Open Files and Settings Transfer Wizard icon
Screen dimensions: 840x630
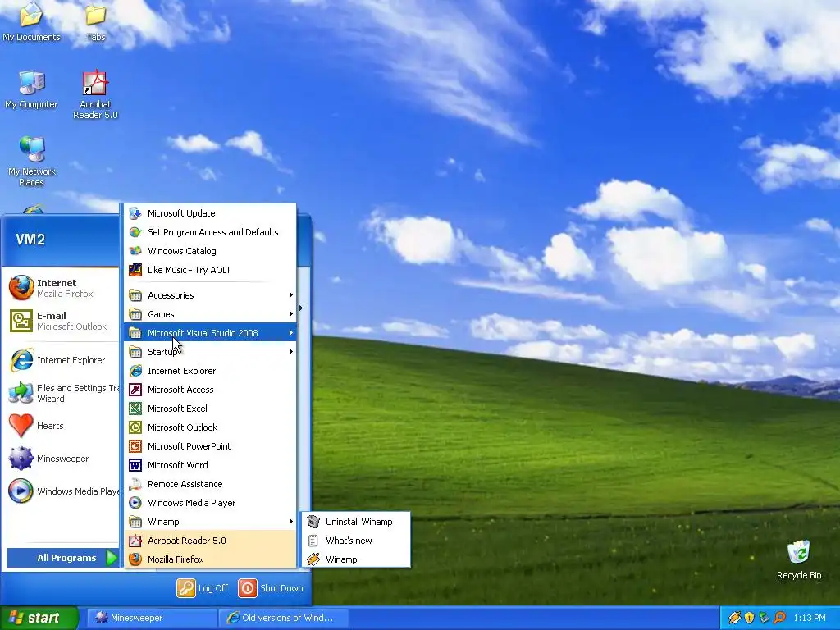[x=21, y=393]
